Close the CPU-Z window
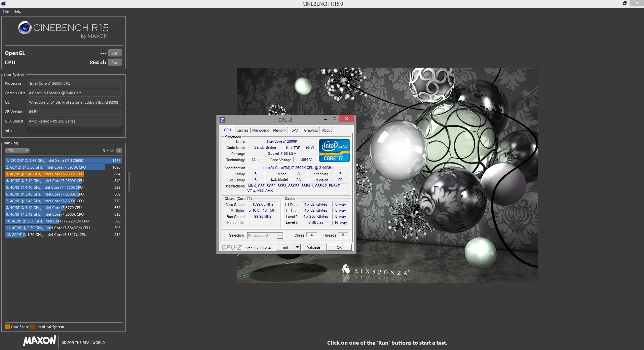The width and height of the screenshot is (644, 350). click(x=346, y=118)
